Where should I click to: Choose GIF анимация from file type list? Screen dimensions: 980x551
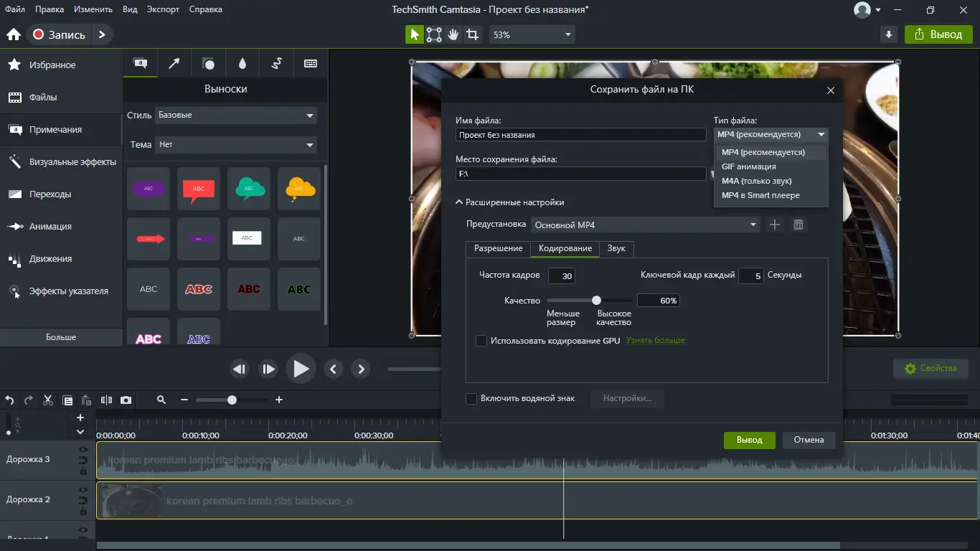tap(748, 166)
